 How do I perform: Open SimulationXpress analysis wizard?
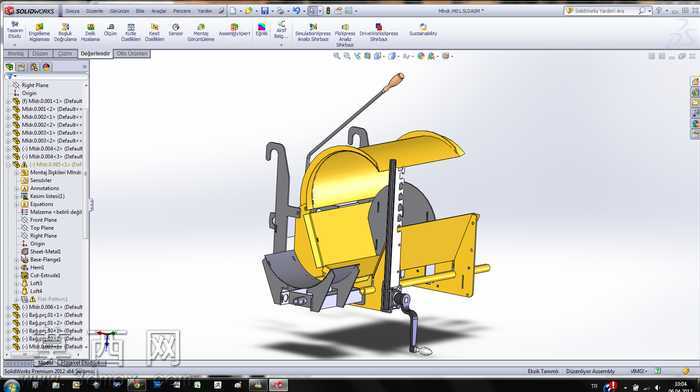(x=313, y=33)
